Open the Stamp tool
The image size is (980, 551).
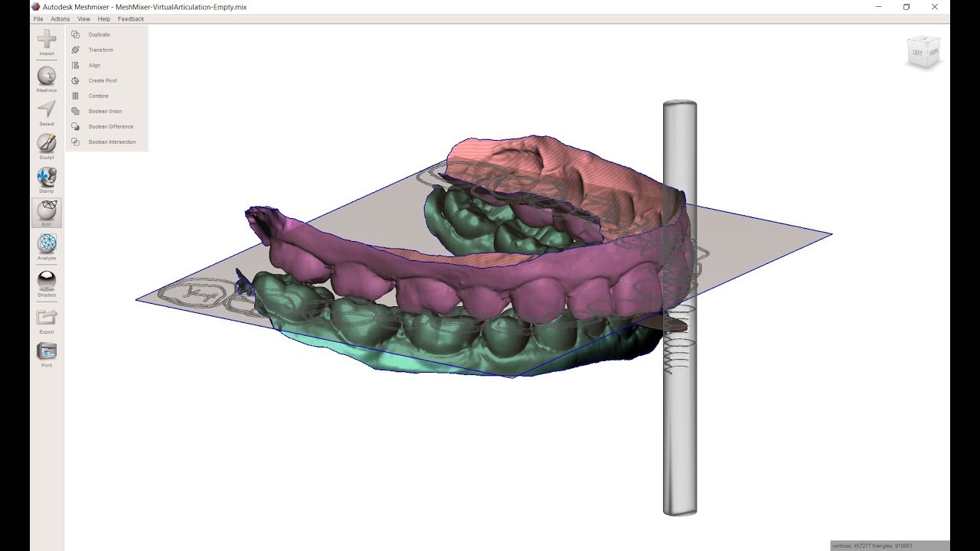[x=47, y=177]
